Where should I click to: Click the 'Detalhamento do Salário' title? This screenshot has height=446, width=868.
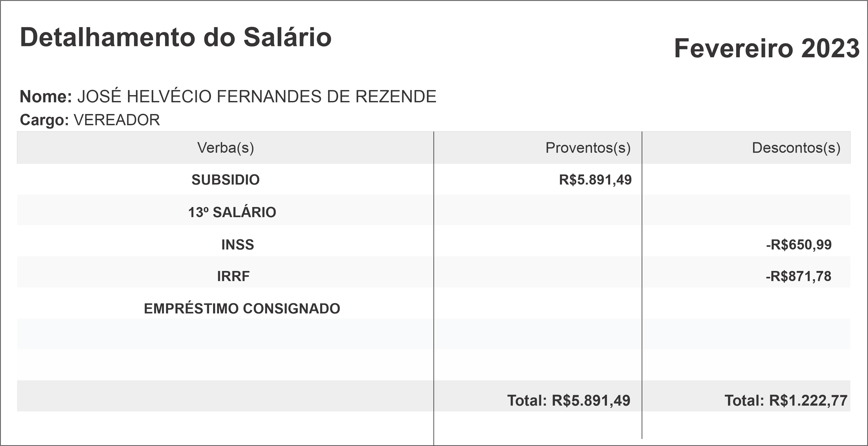point(175,37)
